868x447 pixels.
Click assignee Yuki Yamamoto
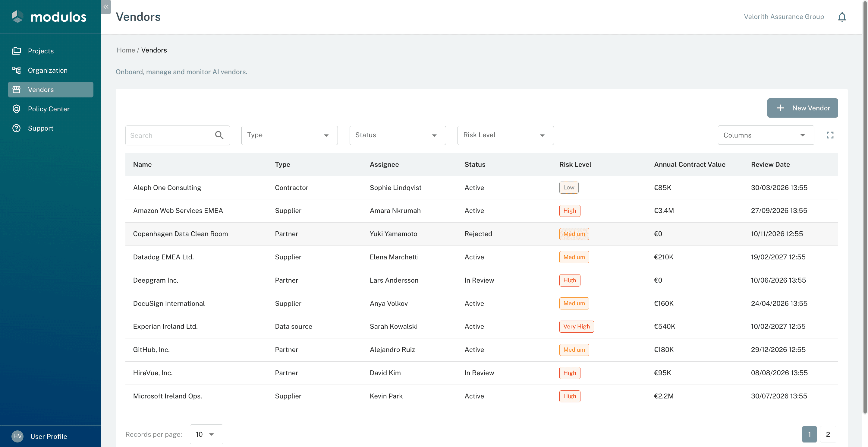pos(393,234)
